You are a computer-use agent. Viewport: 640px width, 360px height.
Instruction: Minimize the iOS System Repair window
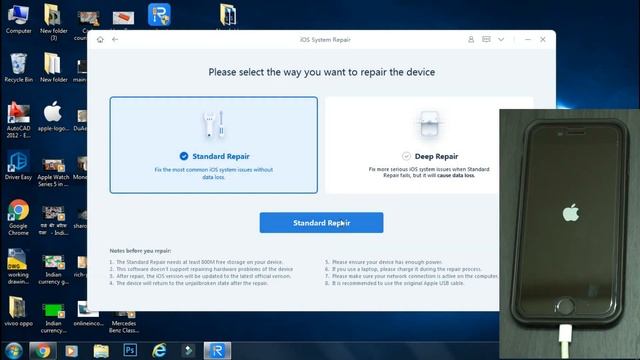click(x=528, y=40)
